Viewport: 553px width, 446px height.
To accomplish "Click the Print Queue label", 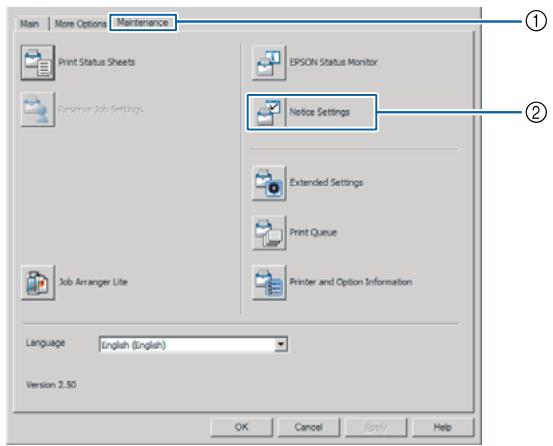I will 313,232.
